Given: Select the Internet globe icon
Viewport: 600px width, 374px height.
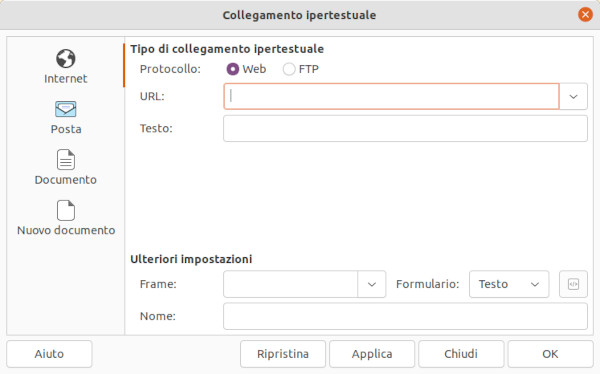Looking at the screenshot, I should pyautogui.click(x=65, y=59).
